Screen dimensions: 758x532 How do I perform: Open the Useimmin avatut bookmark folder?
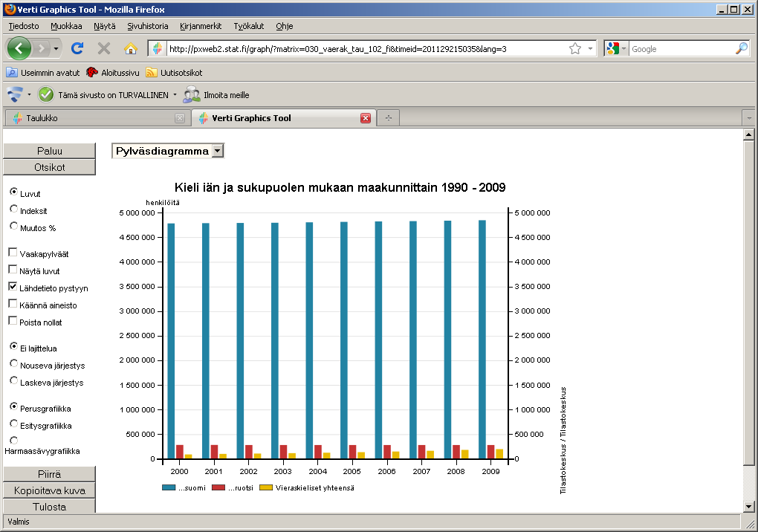click(43, 73)
